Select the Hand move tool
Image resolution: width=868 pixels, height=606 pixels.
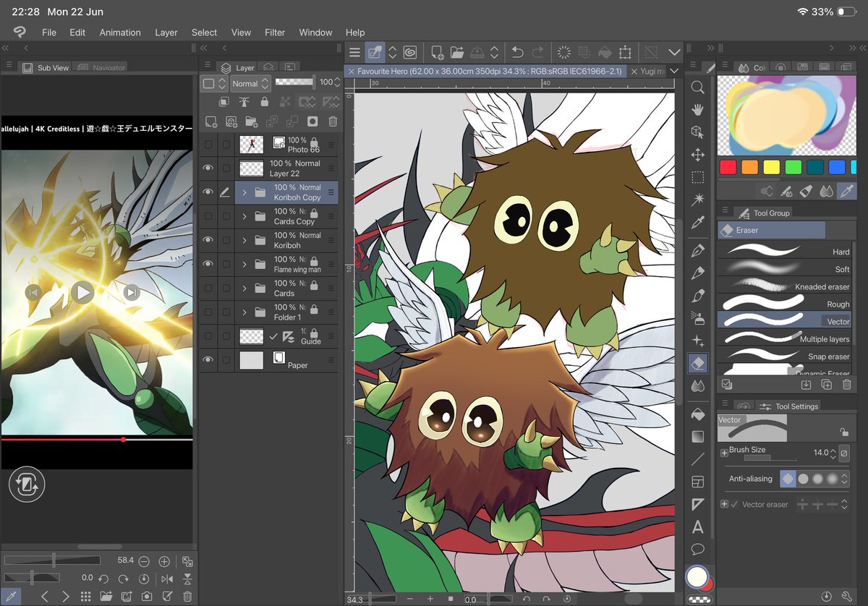click(x=697, y=110)
